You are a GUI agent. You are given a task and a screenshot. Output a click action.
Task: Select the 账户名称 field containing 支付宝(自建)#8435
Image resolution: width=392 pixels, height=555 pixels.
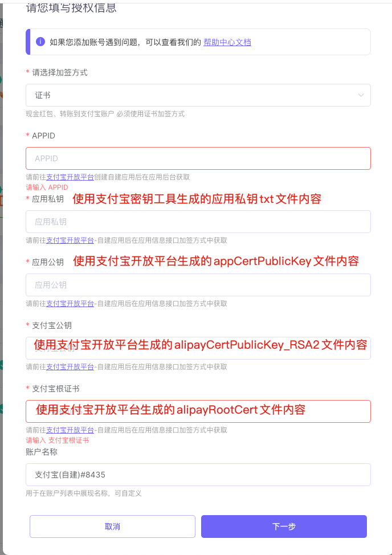point(198,475)
